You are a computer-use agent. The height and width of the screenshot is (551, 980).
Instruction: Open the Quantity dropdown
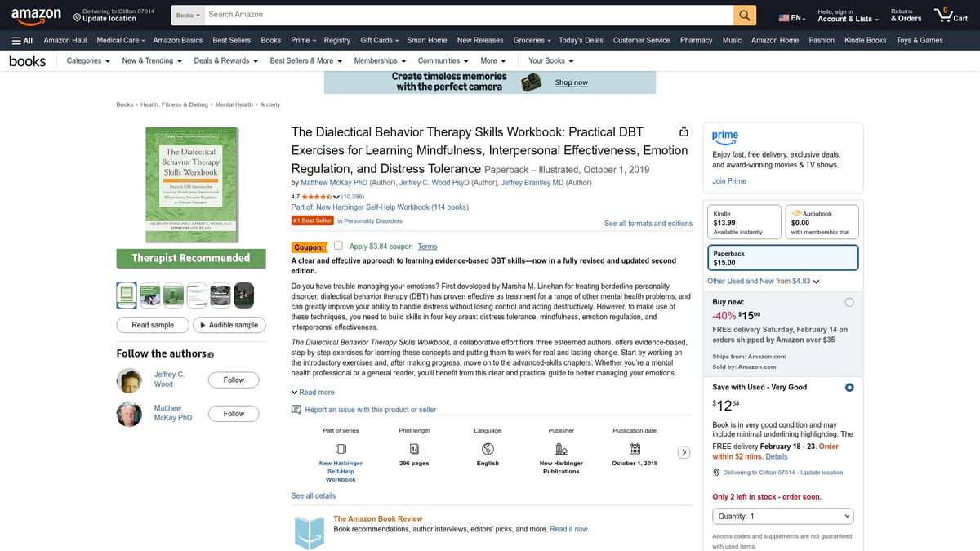(x=782, y=516)
